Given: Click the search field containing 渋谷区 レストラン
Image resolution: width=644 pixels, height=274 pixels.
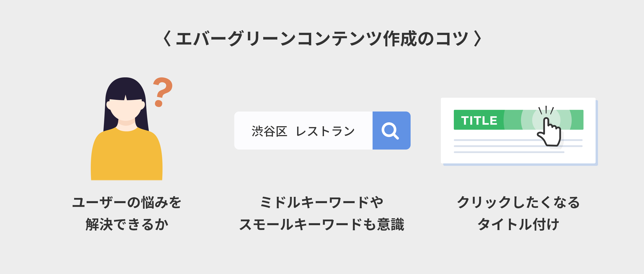Looking at the screenshot, I should click(x=303, y=131).
